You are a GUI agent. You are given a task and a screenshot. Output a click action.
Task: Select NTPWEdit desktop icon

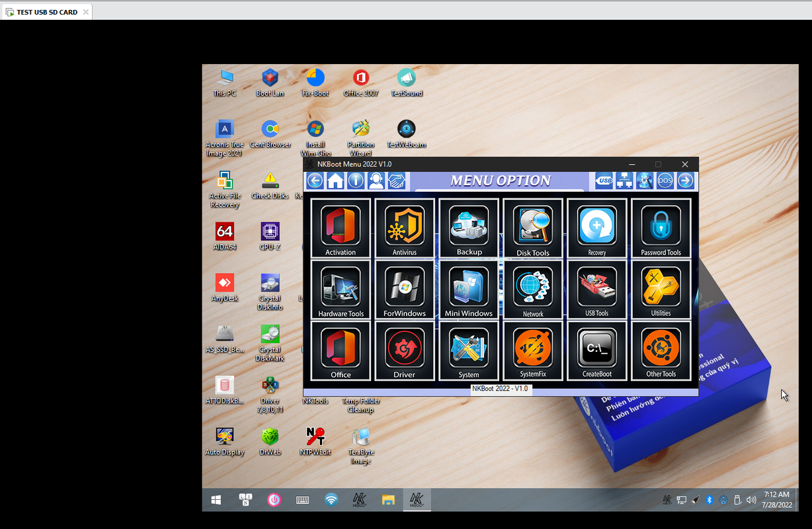point(315,442)
